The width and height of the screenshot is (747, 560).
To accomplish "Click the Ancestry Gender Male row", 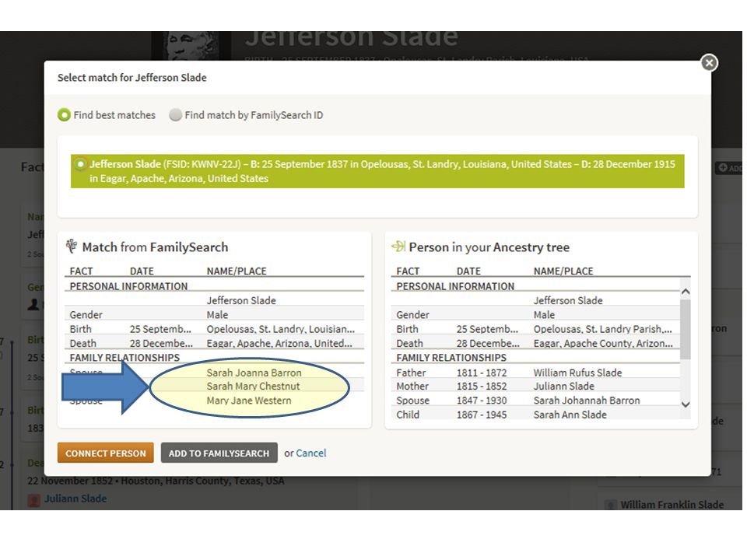I will [536, 315].
